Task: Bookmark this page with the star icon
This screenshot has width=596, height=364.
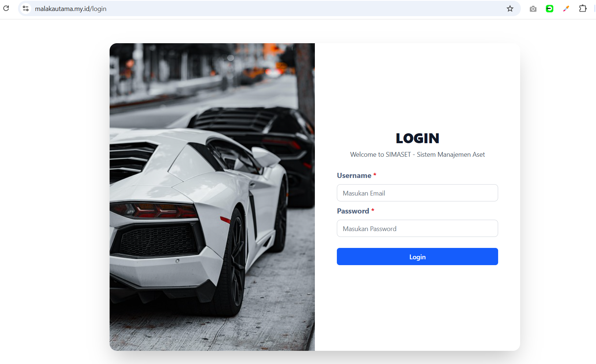Action: [510, 8]
